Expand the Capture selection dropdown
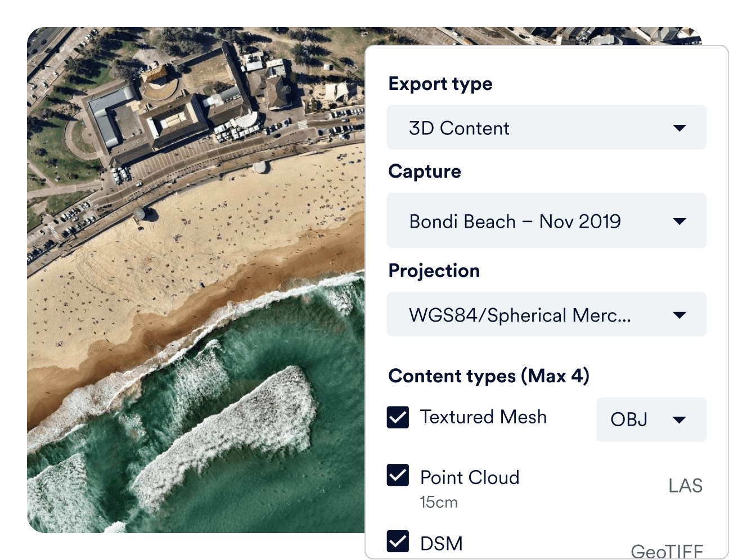Image resolution: width=729 pixels, height=560 pixels. 546,220
